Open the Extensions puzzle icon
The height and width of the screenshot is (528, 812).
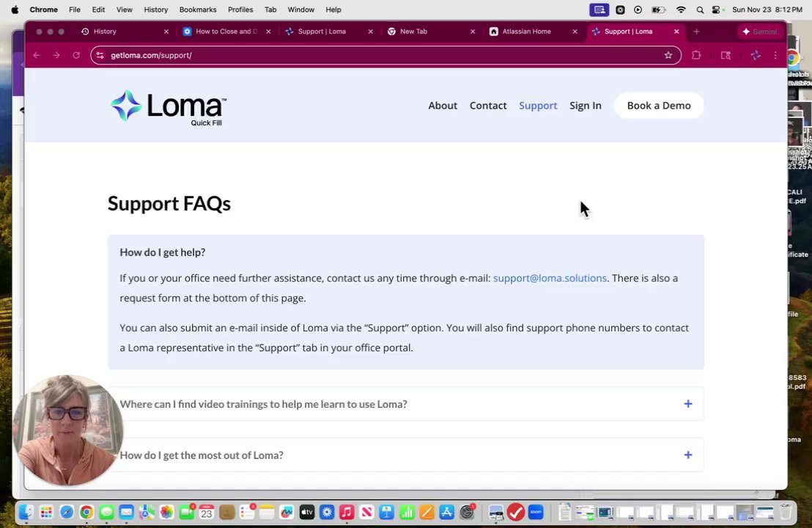pos(696,55)
